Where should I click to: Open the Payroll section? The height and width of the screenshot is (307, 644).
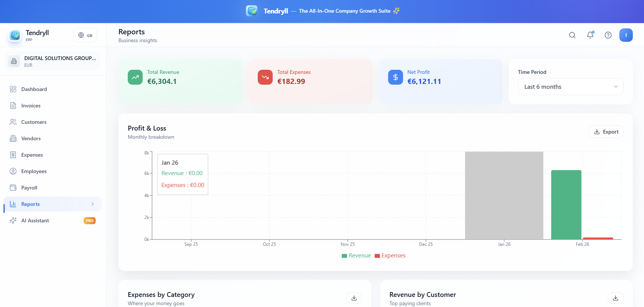29,188
